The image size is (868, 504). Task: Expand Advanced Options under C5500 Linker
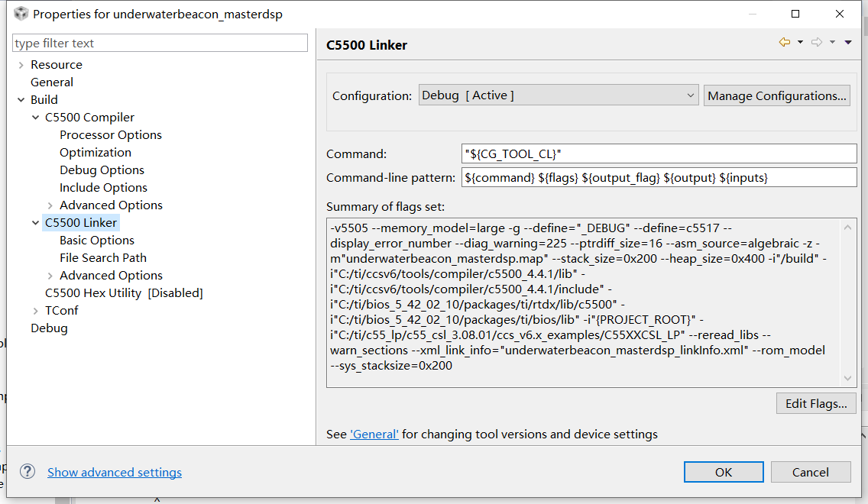point(50,276)
